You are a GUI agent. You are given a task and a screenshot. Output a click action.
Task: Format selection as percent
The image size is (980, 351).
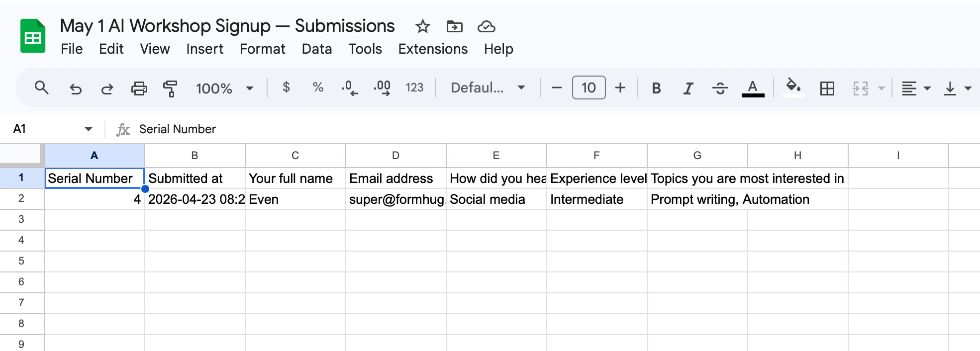(x=317, y=88)
